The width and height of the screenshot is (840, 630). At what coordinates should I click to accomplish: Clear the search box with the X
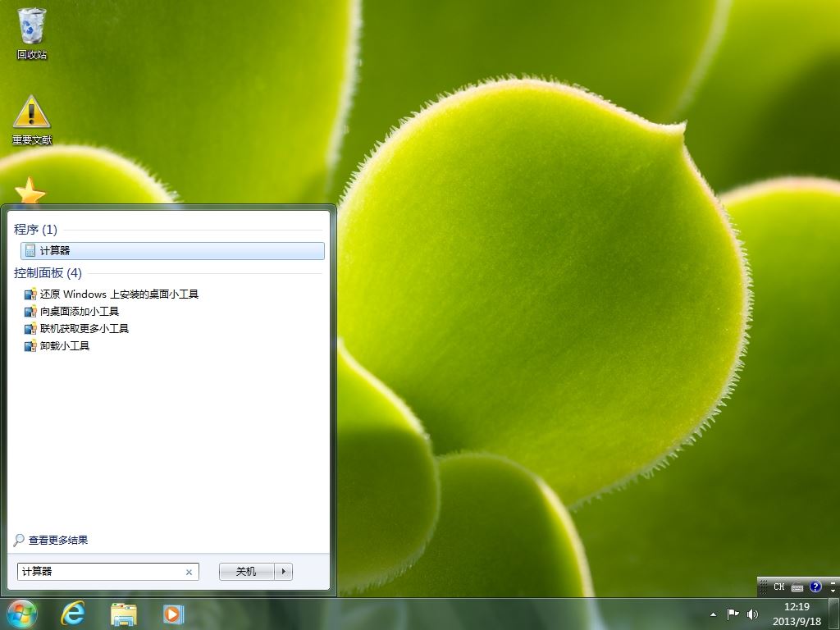tap(189, 572)
